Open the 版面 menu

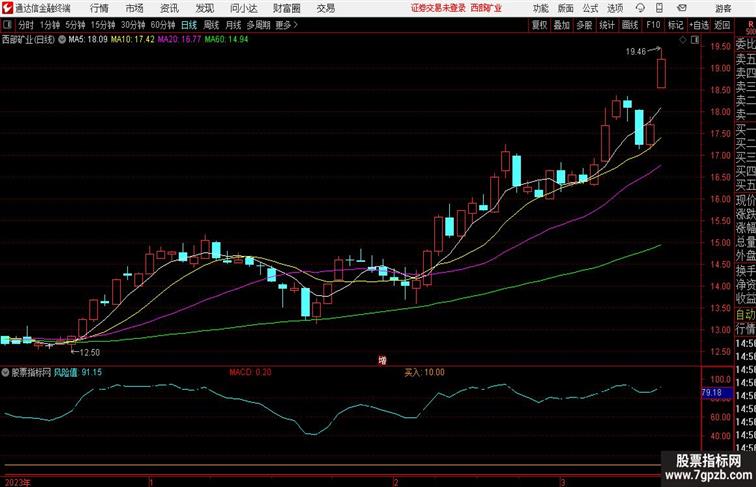(566, 8)
